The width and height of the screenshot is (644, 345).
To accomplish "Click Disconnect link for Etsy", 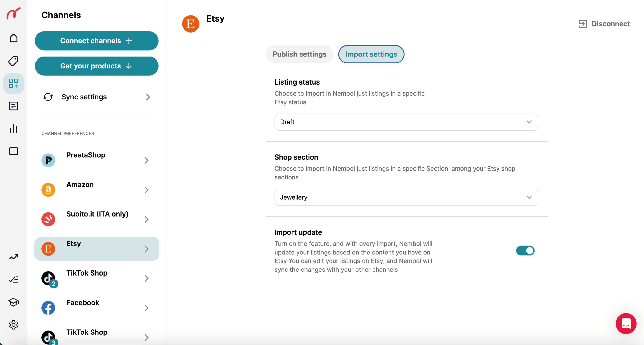I will pos(604,24).
